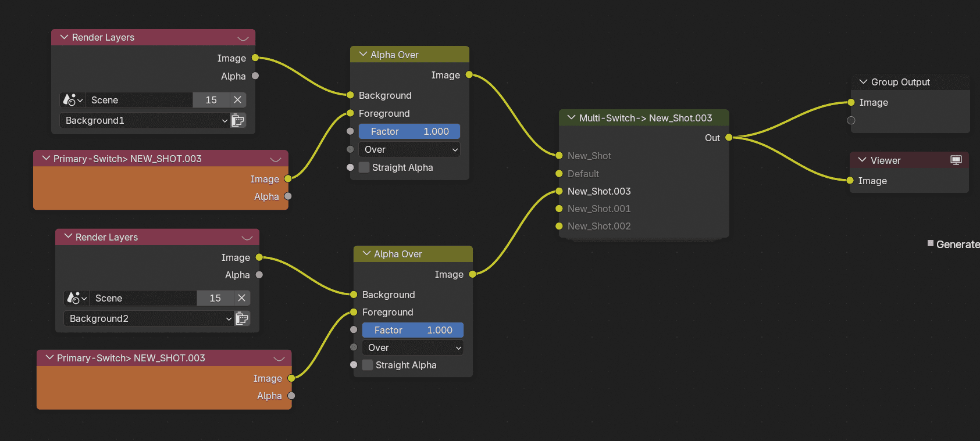Click render layer icon beside Background2
This screenshot has width=980, height=441.
click(x=243, y=318)
